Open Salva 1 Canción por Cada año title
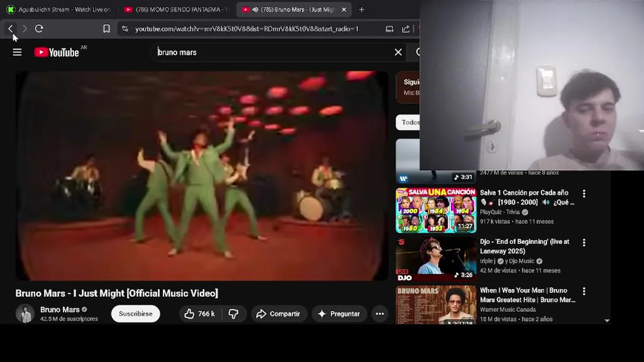Screen dimensions: 644x362 pos(527,197)
